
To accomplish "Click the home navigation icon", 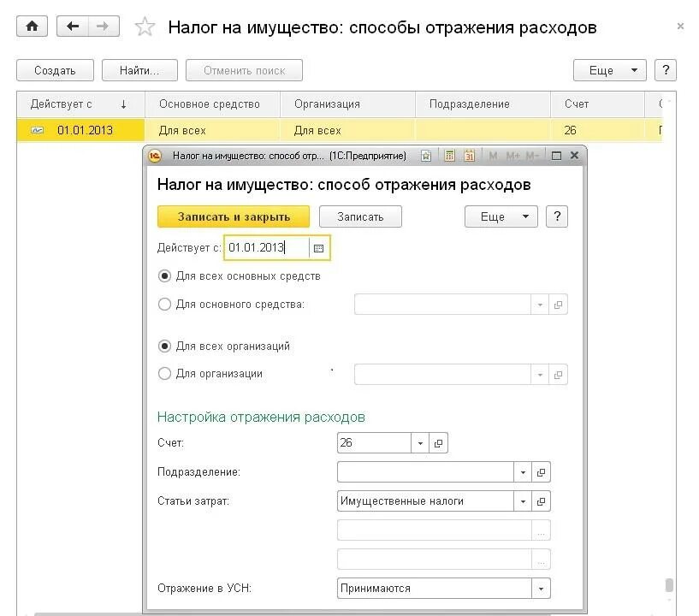I will (x=32, y=26).
